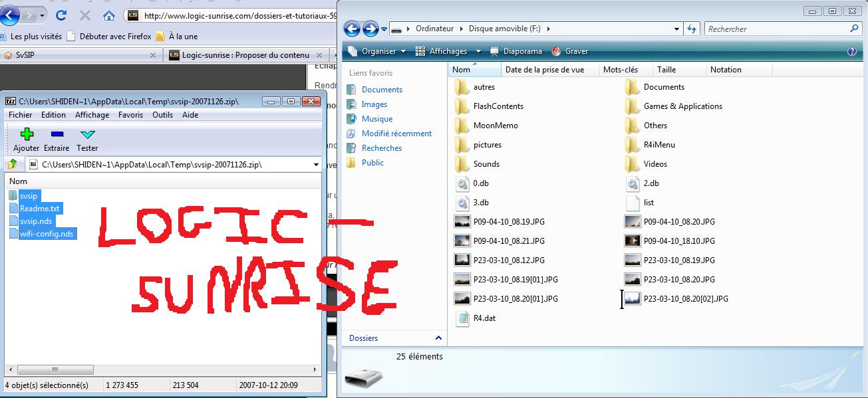Go back in Explorer window
Screen dimensions: 868x398
pos(353,29)
